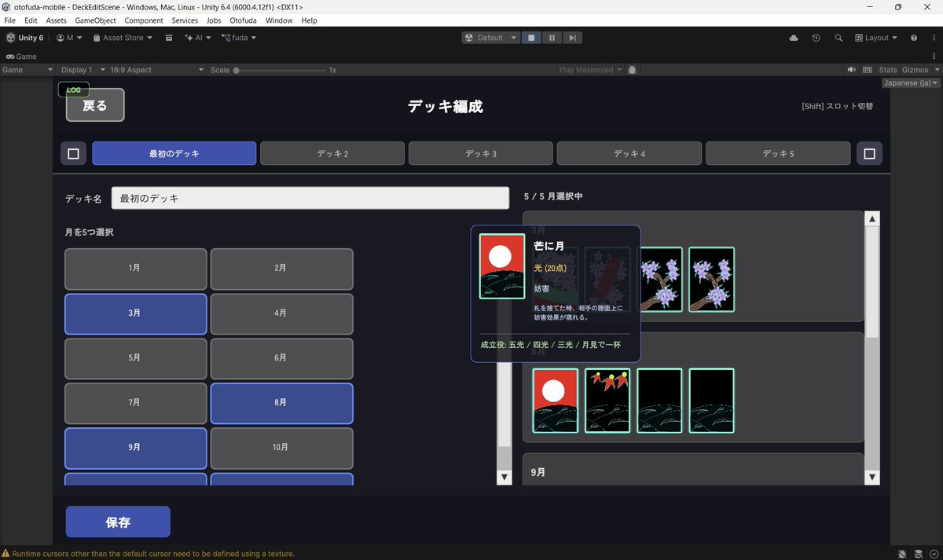This screenshot has width=943, height=560.
Task: Open the package manager box icon
Action: (169, 38)
